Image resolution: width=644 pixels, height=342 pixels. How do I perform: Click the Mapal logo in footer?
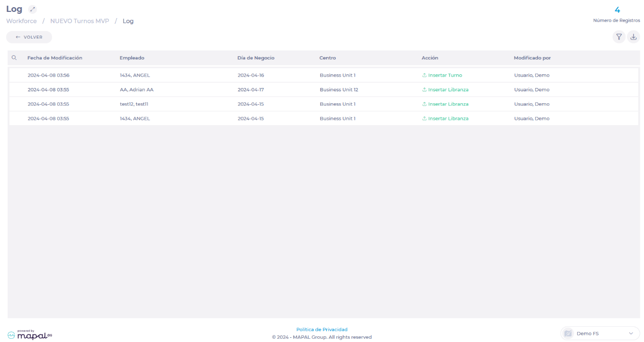(x=30, y=335)
